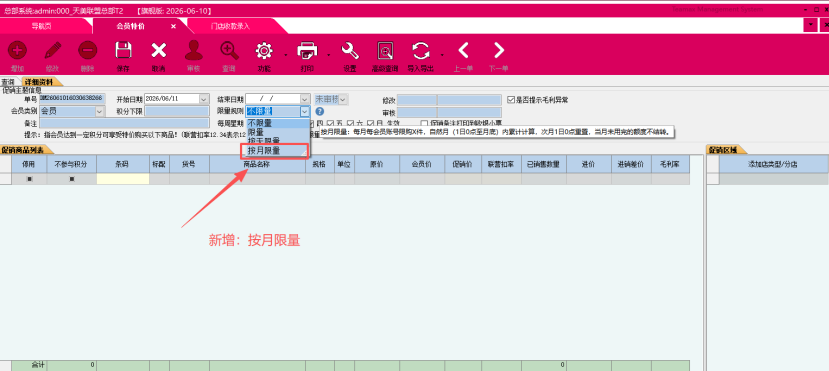
Task: Expand the 打印 dropdown arrow
Action: click(x=328, y=54)
